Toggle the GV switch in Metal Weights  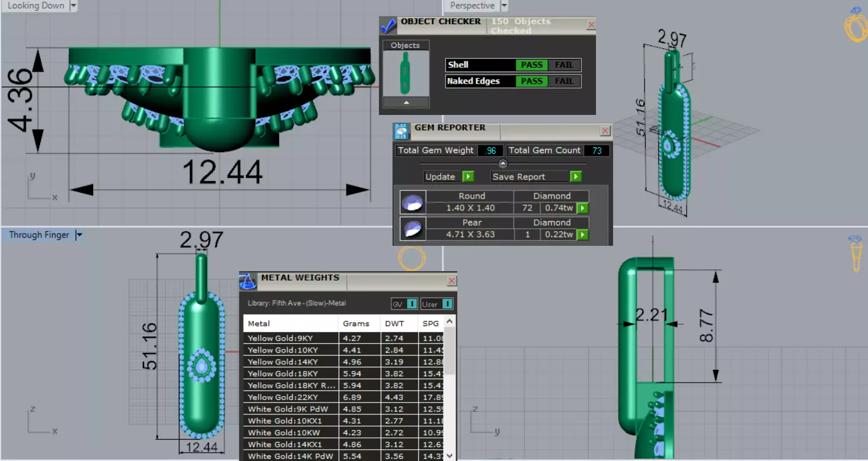[412, 304]
